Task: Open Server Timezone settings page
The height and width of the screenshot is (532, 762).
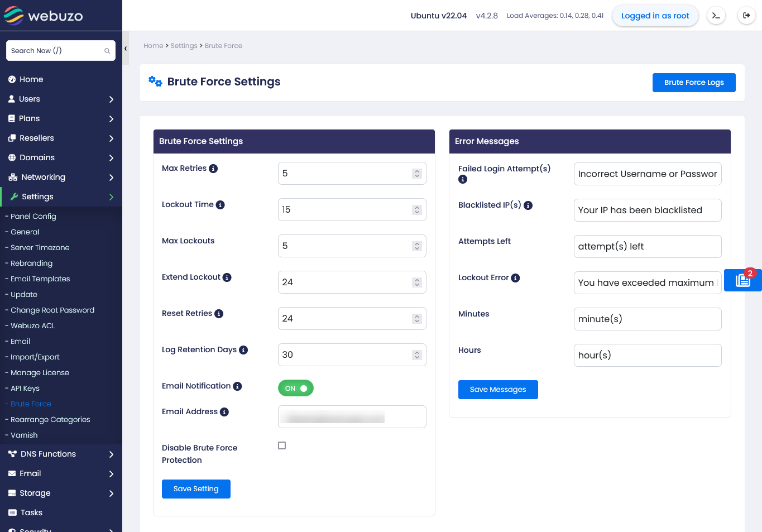Action: (40, 247)
